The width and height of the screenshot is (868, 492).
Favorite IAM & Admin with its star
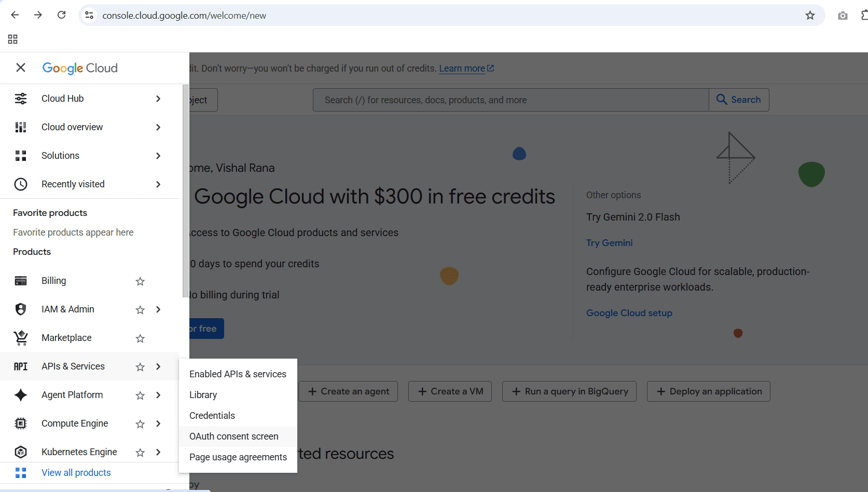pyautogui.click(x=140, y=310)
